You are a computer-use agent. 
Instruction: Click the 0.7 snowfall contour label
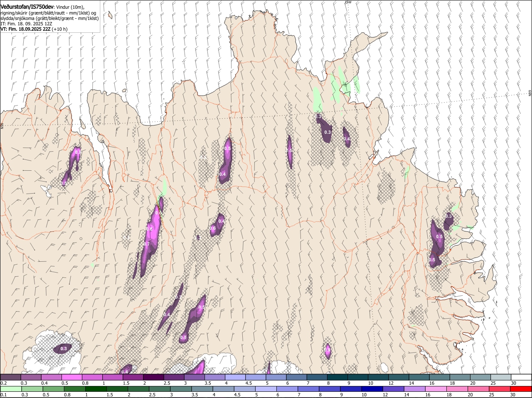tap(146, 244)
